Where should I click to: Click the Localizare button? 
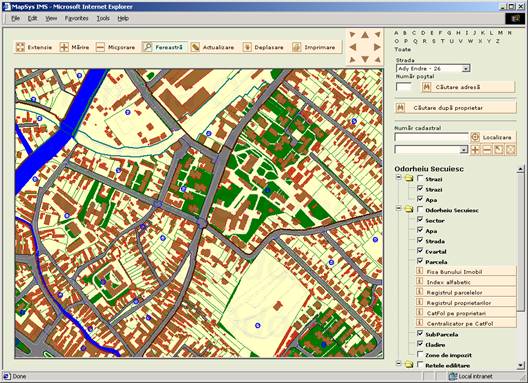click(x=493, y=137)
